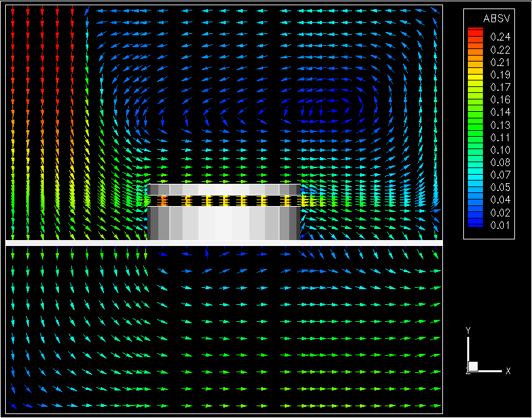Click the 0.10 legend value label
The image size is (532, 418).
pyautogui.click(x=501, y=150)
